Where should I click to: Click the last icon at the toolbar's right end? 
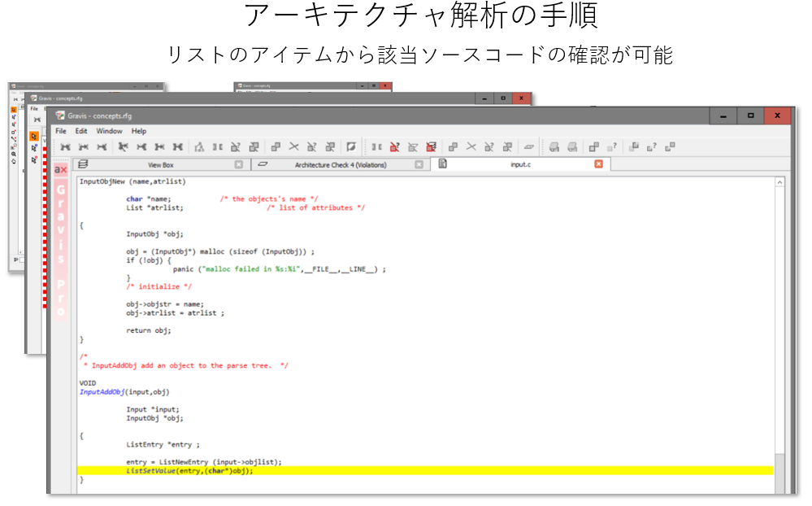[671, 147]
